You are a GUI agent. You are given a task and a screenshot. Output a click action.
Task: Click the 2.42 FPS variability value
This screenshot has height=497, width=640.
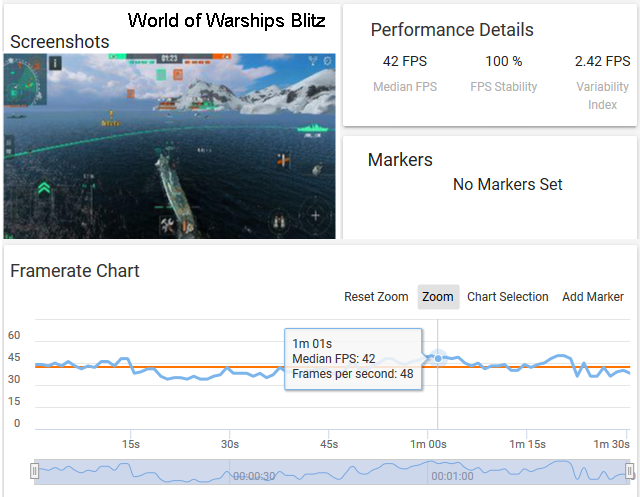click(602, 61)
